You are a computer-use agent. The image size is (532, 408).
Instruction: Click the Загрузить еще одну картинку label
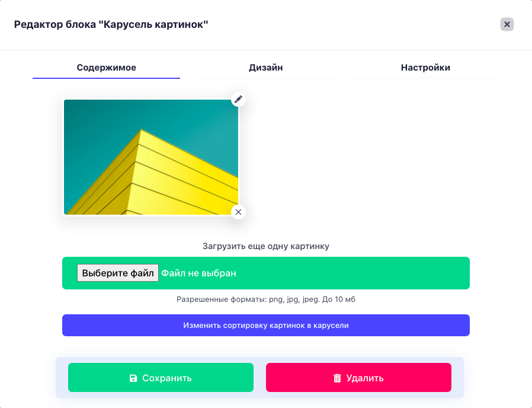(x=266, y=246)
